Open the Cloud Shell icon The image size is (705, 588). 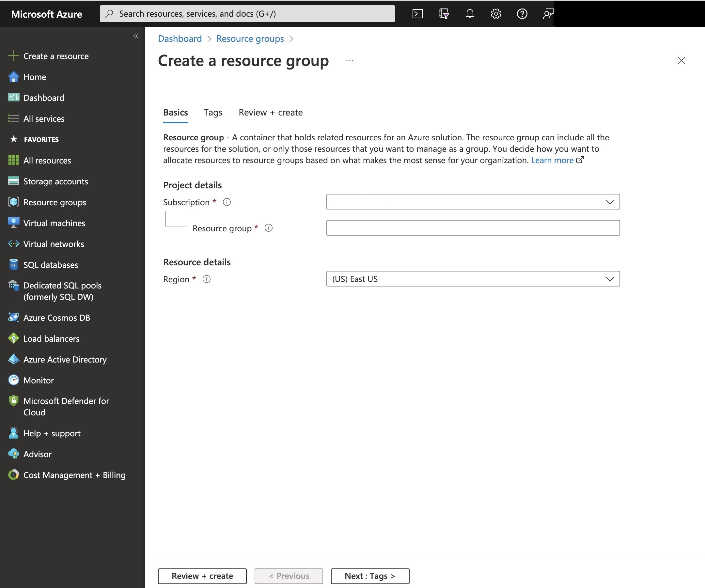click(x=417, y=14)
